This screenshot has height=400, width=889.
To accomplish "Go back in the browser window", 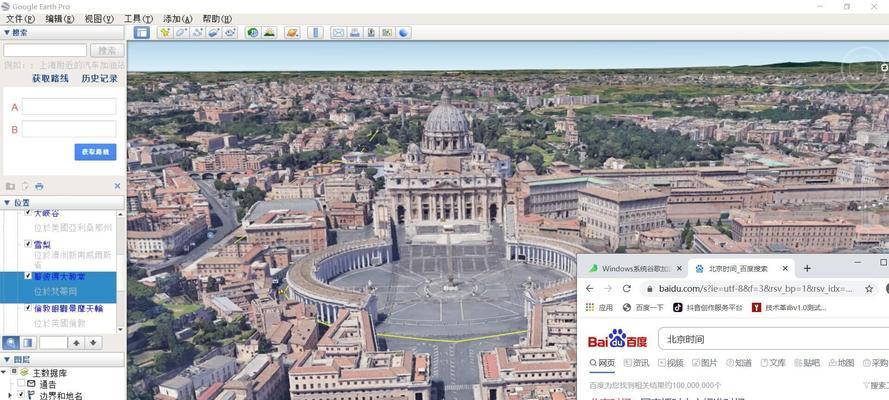I will coord(590,288).
